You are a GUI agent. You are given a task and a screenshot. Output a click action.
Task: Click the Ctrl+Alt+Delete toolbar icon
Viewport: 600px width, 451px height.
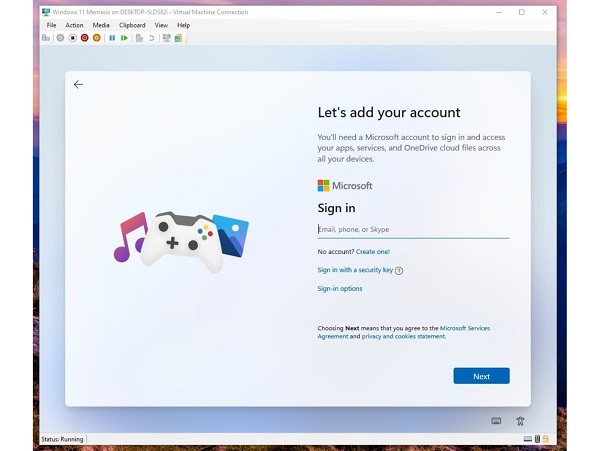click(46, 38)
